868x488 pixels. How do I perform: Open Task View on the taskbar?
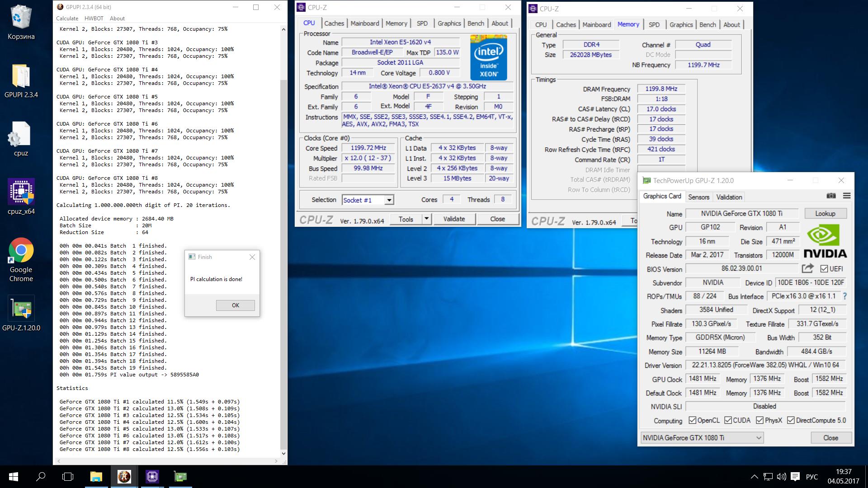tap(68, 477)
